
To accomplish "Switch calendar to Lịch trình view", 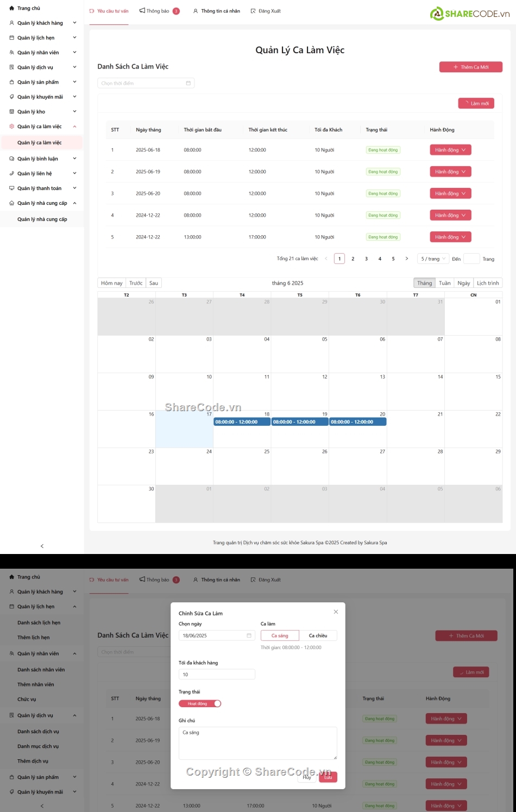I will pyautogui.click(x=488, y=283).
